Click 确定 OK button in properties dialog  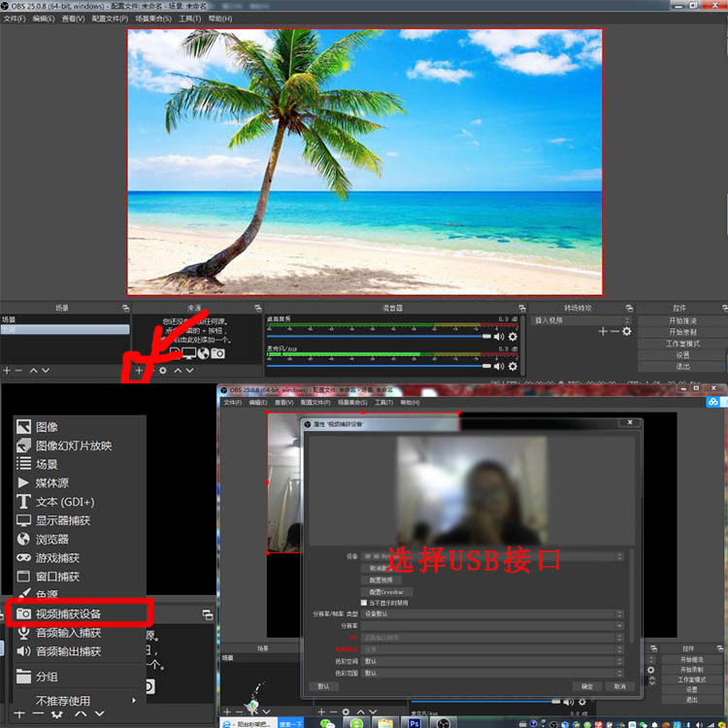click(587, 686)
